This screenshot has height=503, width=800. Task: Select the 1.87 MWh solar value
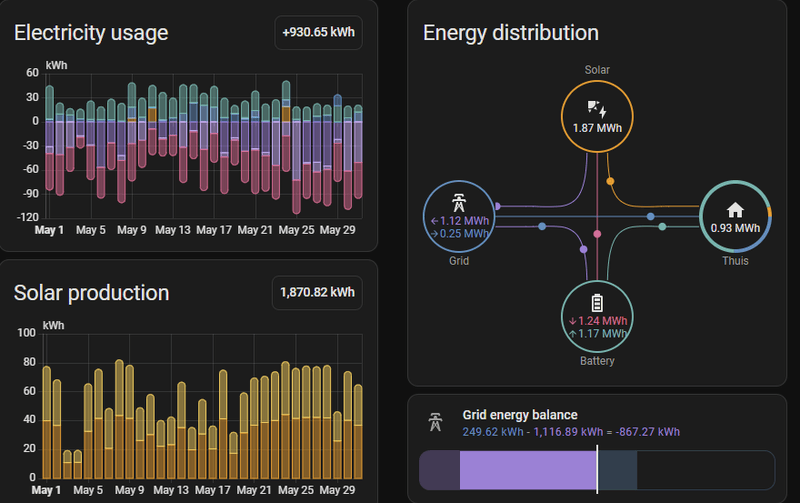click(597, 128)
